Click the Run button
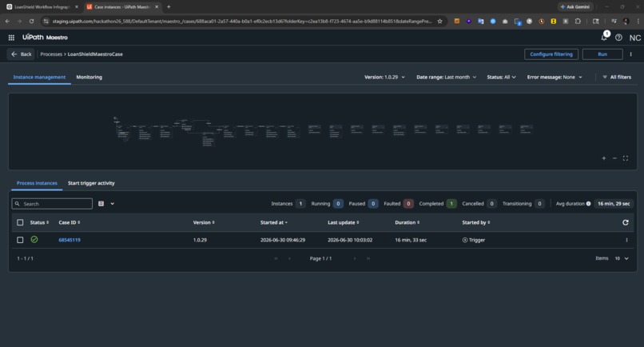This screenshot has height=347, width=644. (x=602, y=54)
